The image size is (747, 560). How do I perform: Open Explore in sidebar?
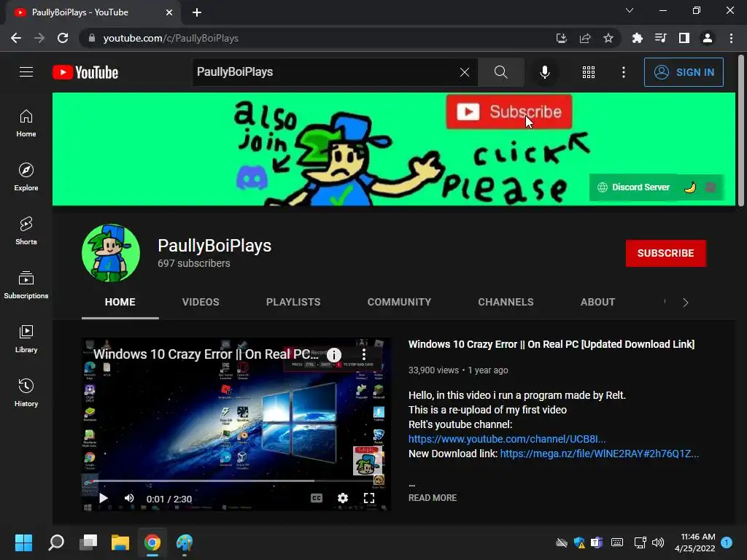26,177
